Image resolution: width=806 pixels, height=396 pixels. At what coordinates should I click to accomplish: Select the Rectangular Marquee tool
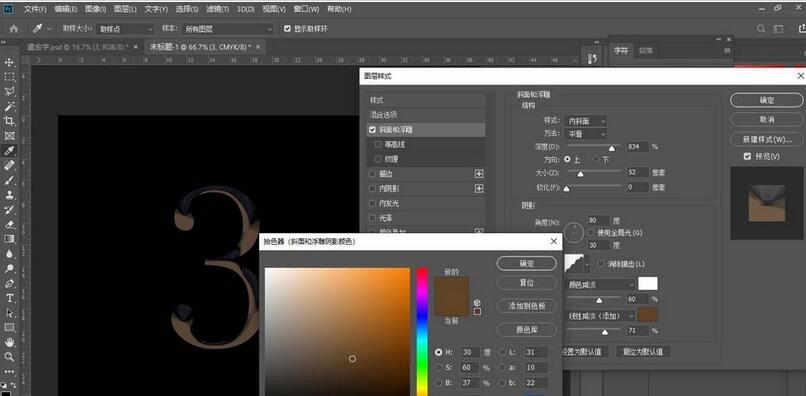9,77
